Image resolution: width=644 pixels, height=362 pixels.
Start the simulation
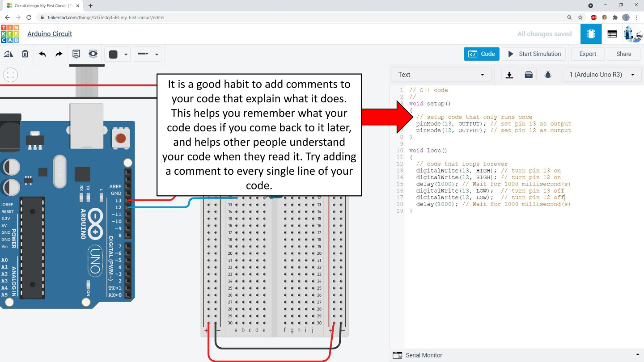coord(534,54)
